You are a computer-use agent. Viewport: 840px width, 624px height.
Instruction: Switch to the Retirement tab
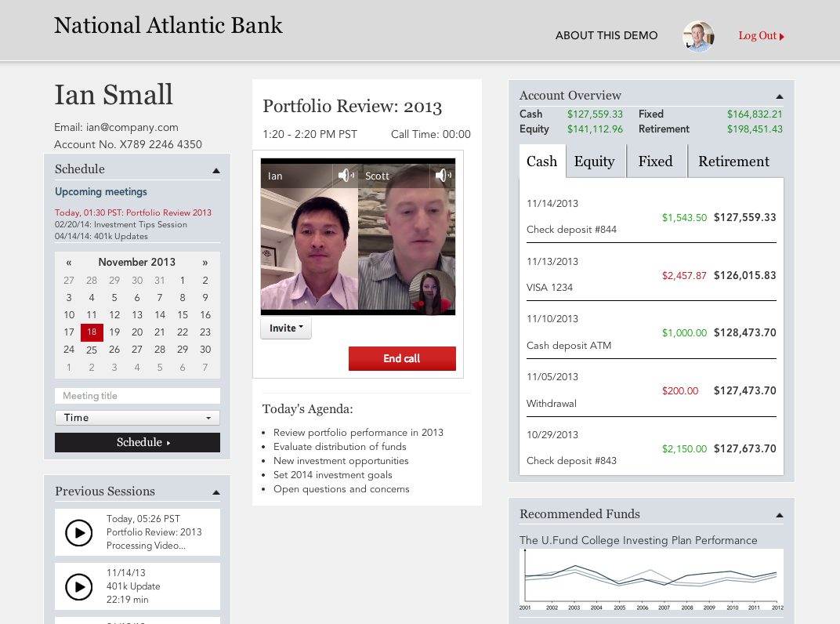pyautogui.click(x=733, y=161)
